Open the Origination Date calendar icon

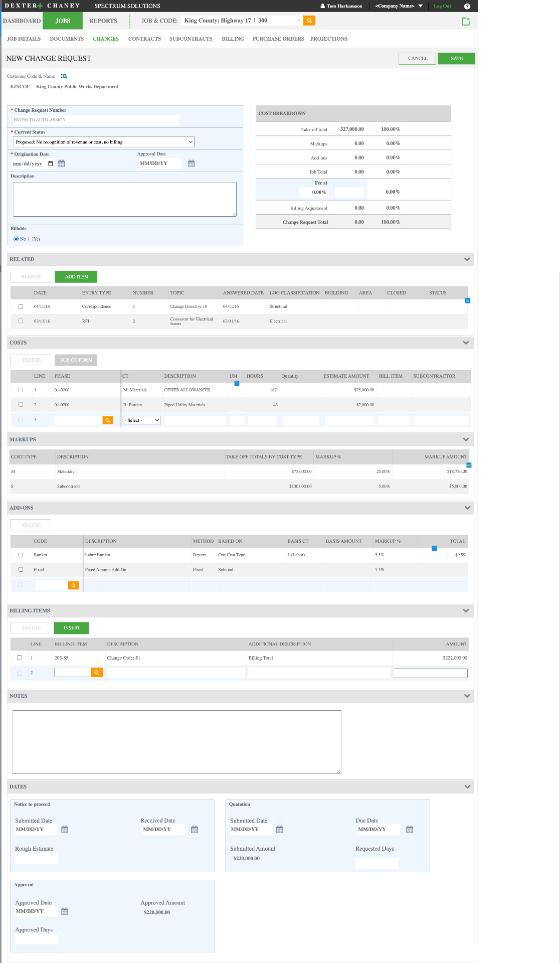point(61,164)
